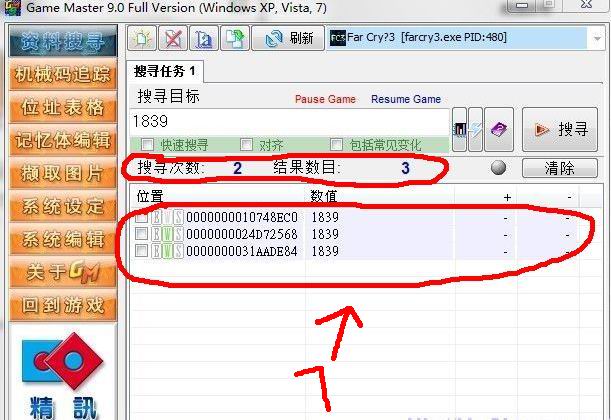Image resolution: width=611 pixels, height=420 pixels.
Task: Click the W icon in row 0000000010748EC0
Action: coord(167,217)
